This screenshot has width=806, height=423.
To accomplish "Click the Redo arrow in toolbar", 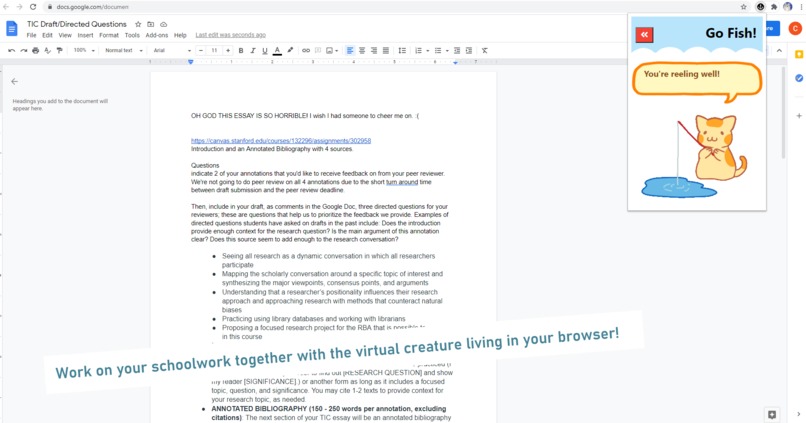I will coord(23,50).
